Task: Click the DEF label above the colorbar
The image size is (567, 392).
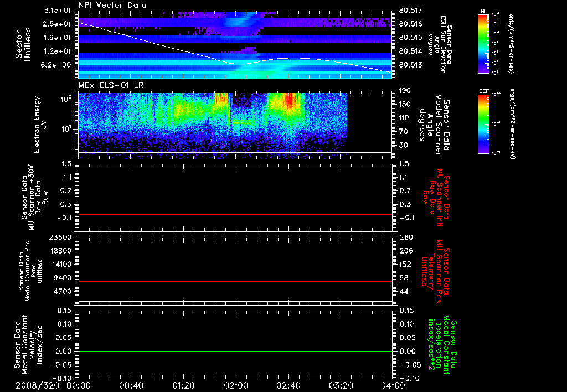Action: [x=483, y=91]
